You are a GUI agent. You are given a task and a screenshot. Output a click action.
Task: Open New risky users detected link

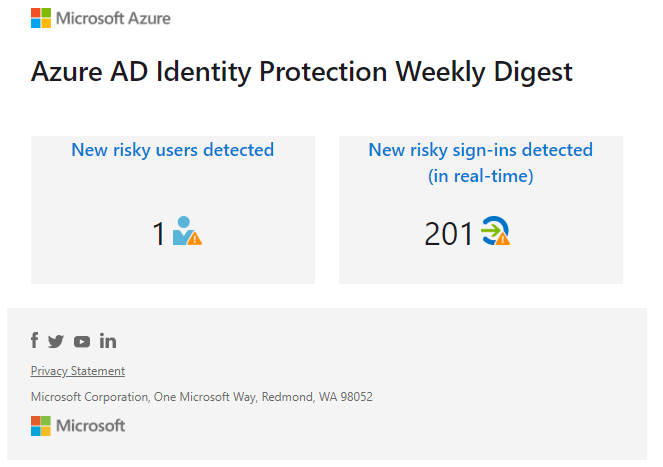click(x=173, y=150)
